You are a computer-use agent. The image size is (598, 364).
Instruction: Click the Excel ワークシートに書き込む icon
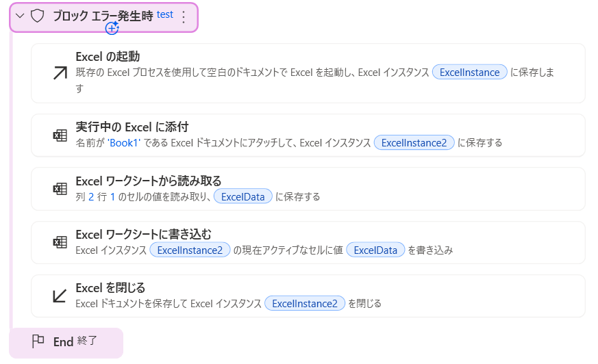pyautogui.click(x=60, y=242)
